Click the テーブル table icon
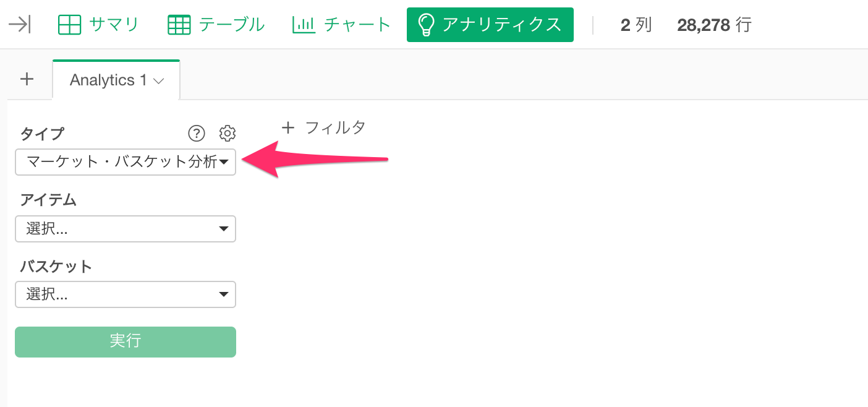The image size is (868, 407). click(x=179, y=25)
